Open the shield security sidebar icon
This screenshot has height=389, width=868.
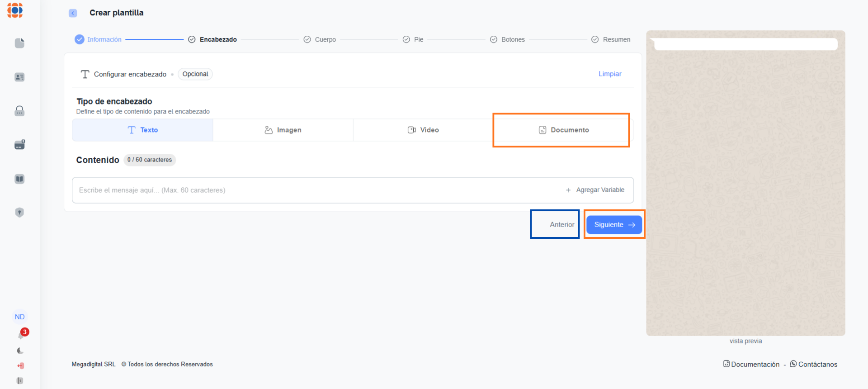tap(19, 213)
